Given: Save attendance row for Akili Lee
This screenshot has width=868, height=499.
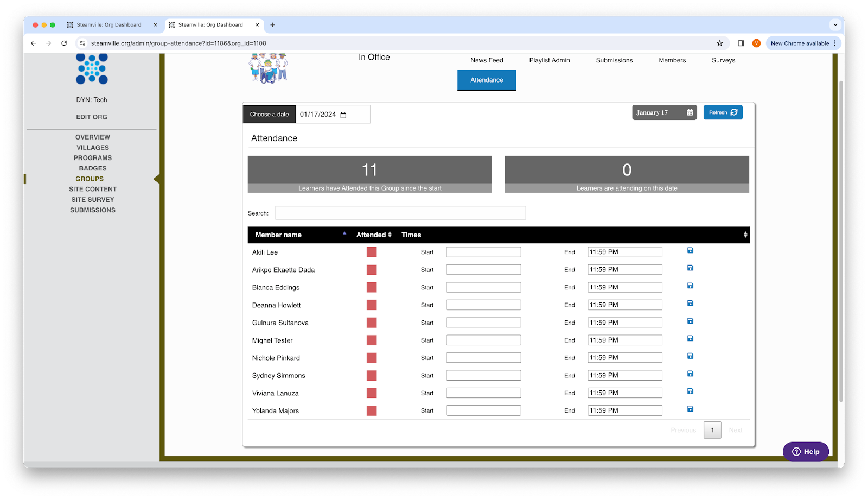Looking at the screenshot, I should tap(690, 250).
